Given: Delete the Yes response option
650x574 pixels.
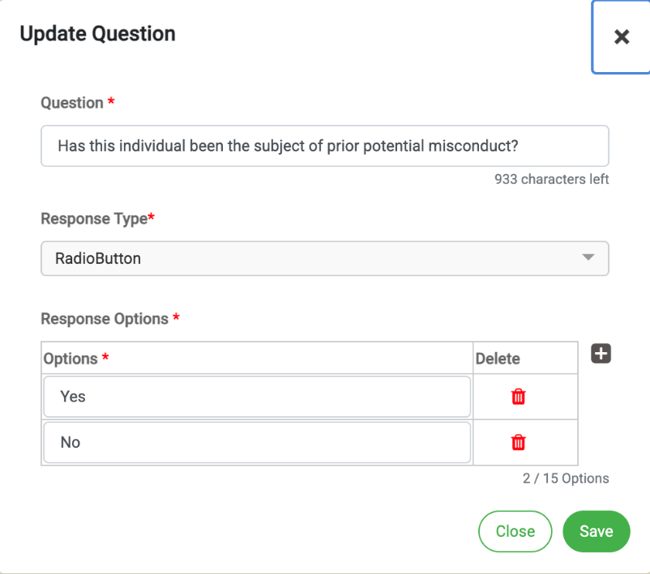Looking at the screenshot, I should click(x=518, y=397).
